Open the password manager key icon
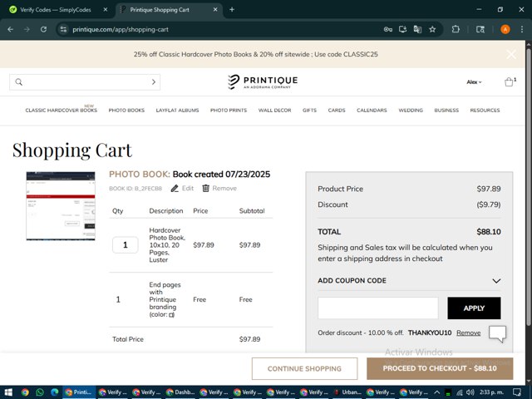The image size is (532, 399). coord(388,30)
